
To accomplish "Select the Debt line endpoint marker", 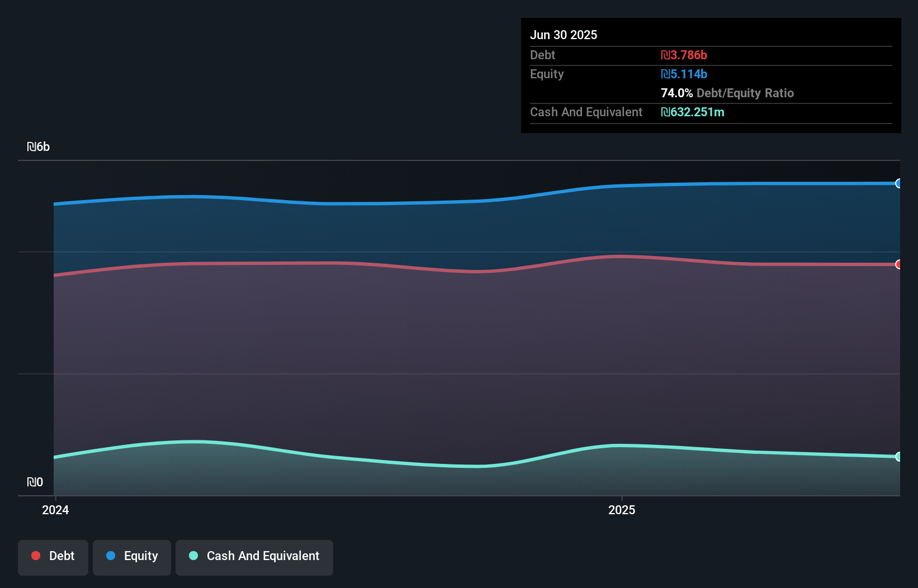I will (899, 264).
